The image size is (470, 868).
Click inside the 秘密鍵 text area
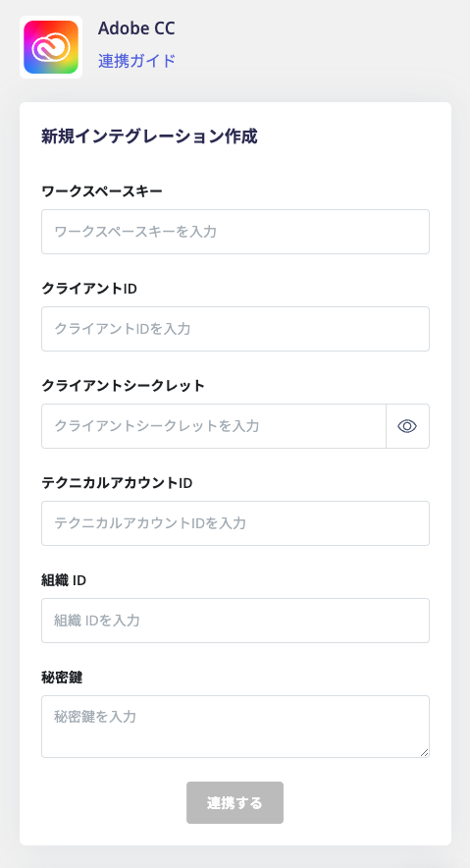coord(235,727)
